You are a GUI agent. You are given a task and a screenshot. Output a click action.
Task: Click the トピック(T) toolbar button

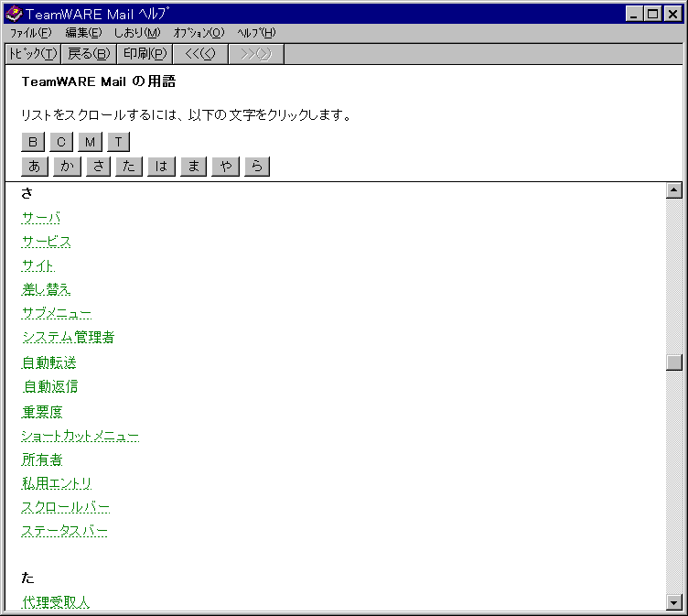click(x=33, y=54)
